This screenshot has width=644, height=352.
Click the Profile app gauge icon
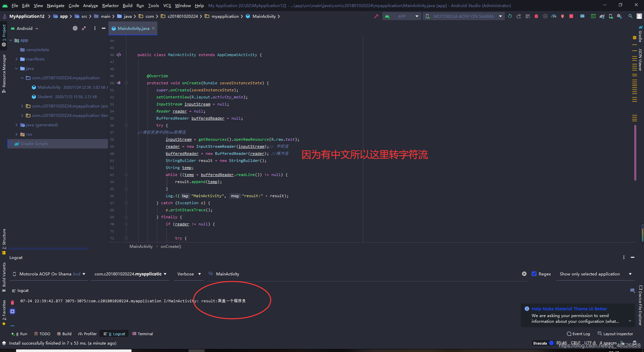(554, 16)
